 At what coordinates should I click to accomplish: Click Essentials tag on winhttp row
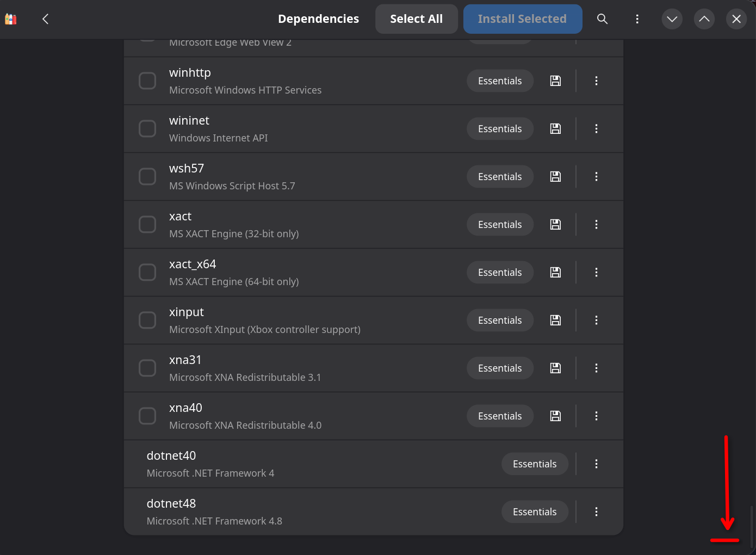500,81
